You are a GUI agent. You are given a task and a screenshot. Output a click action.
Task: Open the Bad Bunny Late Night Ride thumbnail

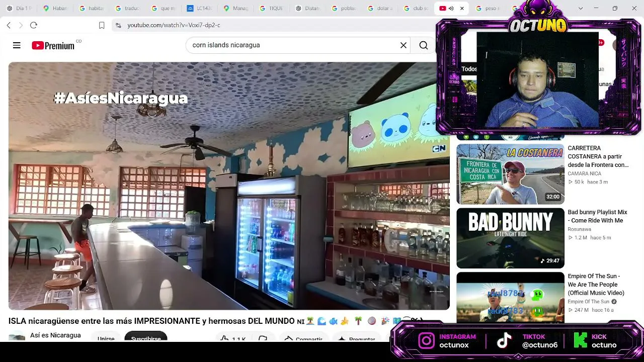(510, 238)
